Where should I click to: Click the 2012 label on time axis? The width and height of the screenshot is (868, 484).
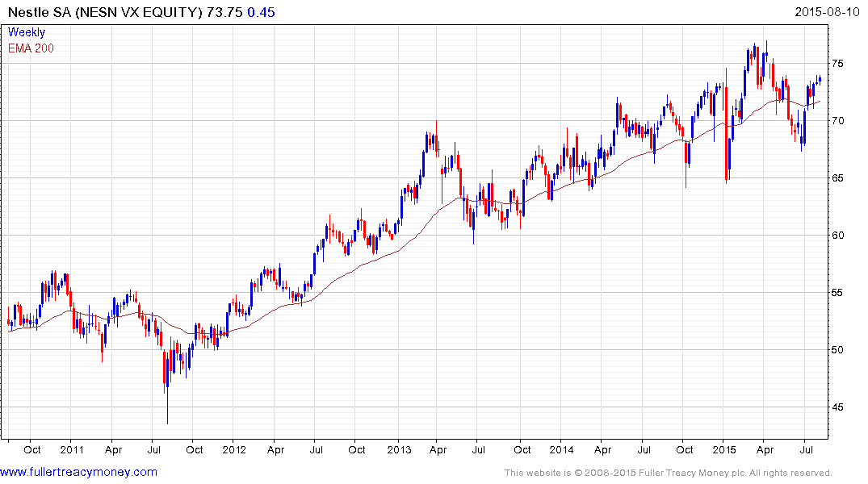pos(234,449)
